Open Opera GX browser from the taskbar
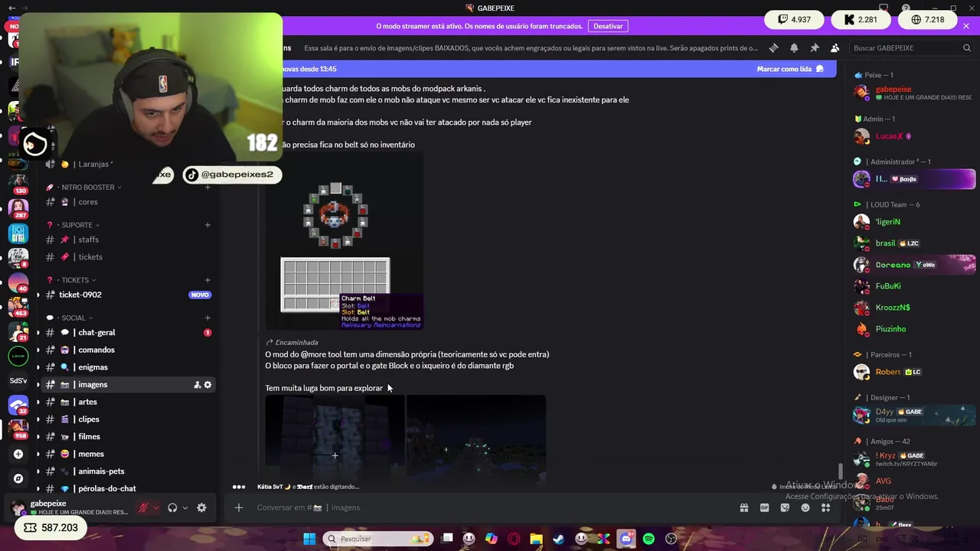This screenshot has height=551, width=980. [x=514, y=539]
